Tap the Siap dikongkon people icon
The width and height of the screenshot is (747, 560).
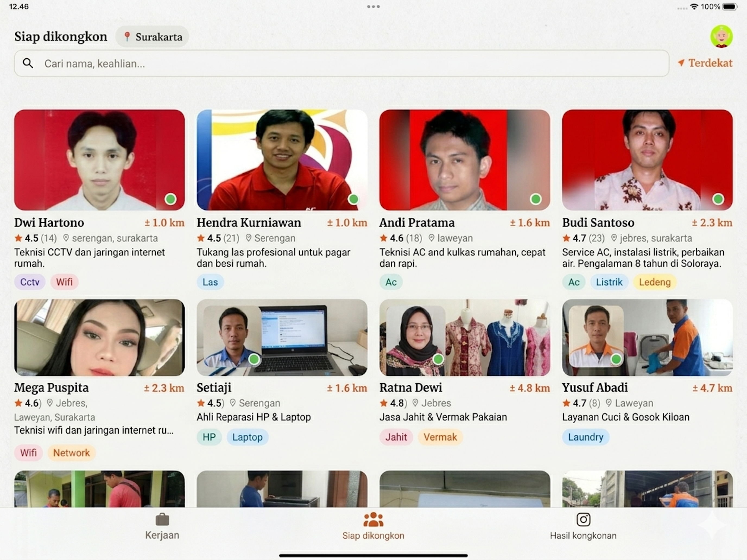click(x=373, y=520)
